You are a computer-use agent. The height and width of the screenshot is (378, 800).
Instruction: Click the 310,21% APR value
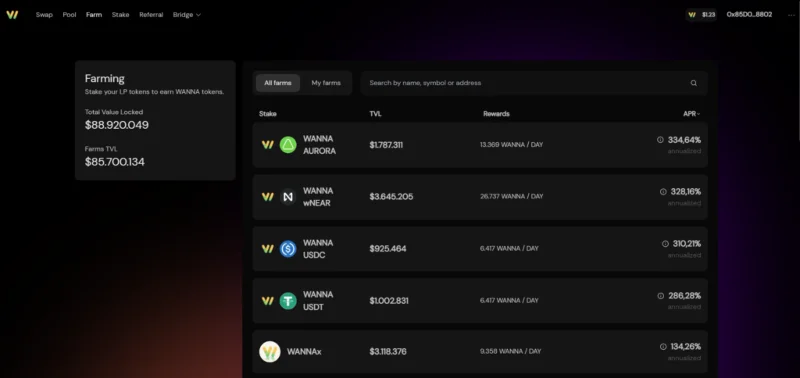click(x=687, y=244)
